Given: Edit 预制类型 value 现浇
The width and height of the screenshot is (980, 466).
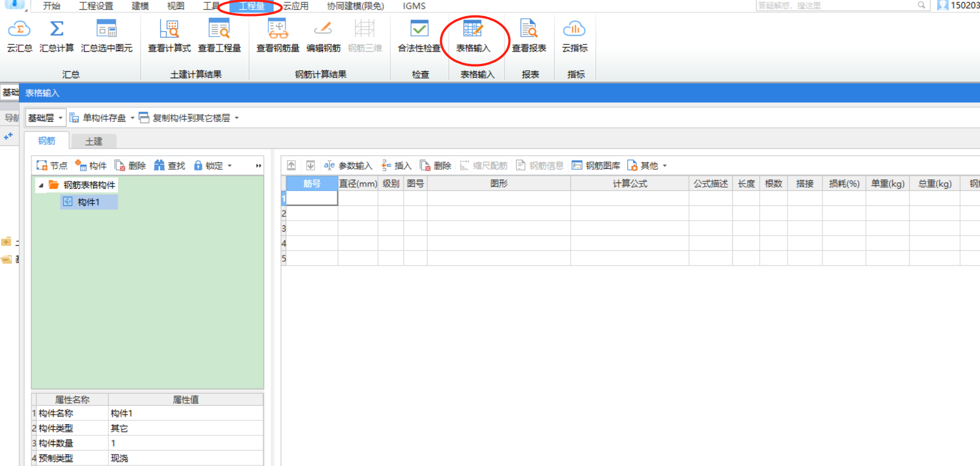Looking at the screenshot, I should click(185, 458).
